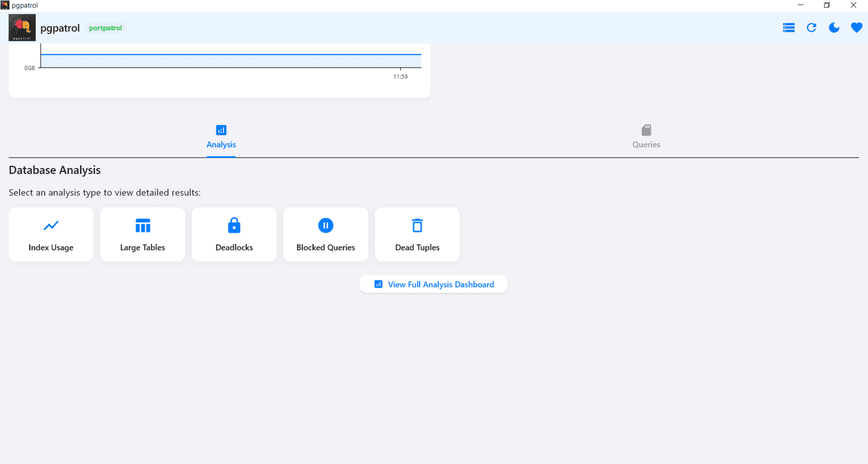Click the 11:59 time label on chart
The image size is (868, 464).
400,77
